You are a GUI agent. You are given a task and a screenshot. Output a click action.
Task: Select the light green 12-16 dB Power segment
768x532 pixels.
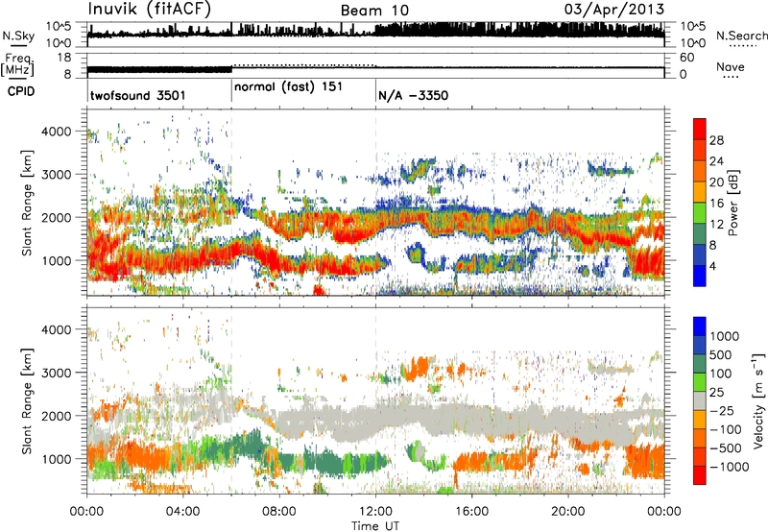click(x=700, y=213)
